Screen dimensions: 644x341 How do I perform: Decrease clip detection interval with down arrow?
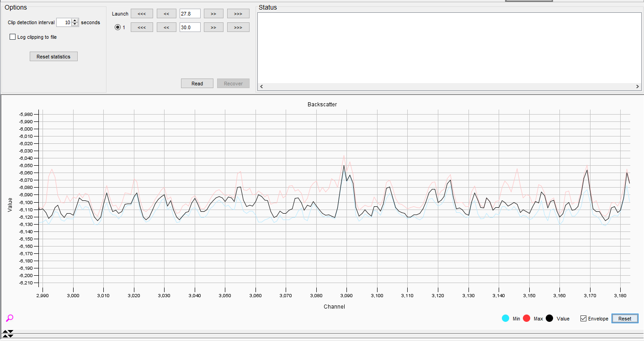pos(75,25)
